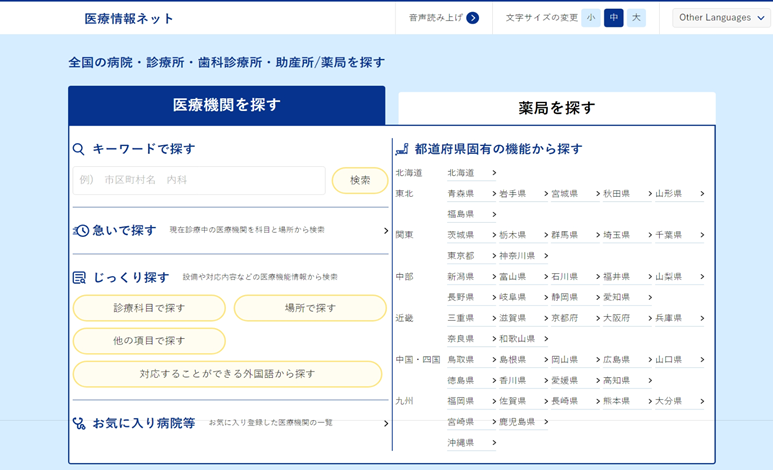Viewport: 773px width, 470px height.
Task: Select the 富山県 prefecture link
Action: tap(524, 277)
